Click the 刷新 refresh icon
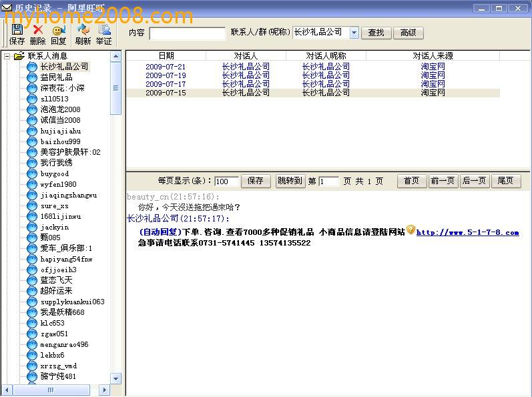The height and width of the screenshot is (397, 532). pyautogui.click(x=83, y=30)
